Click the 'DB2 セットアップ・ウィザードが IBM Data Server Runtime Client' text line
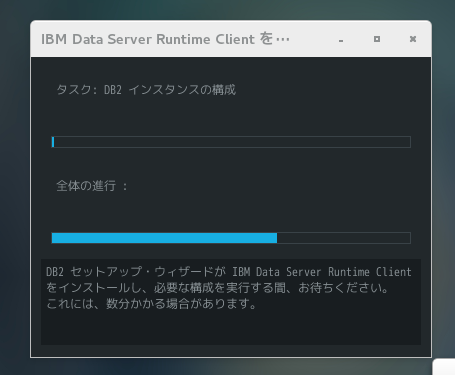The width and height of the screenshot is (455, 375). tap(229, 272)
